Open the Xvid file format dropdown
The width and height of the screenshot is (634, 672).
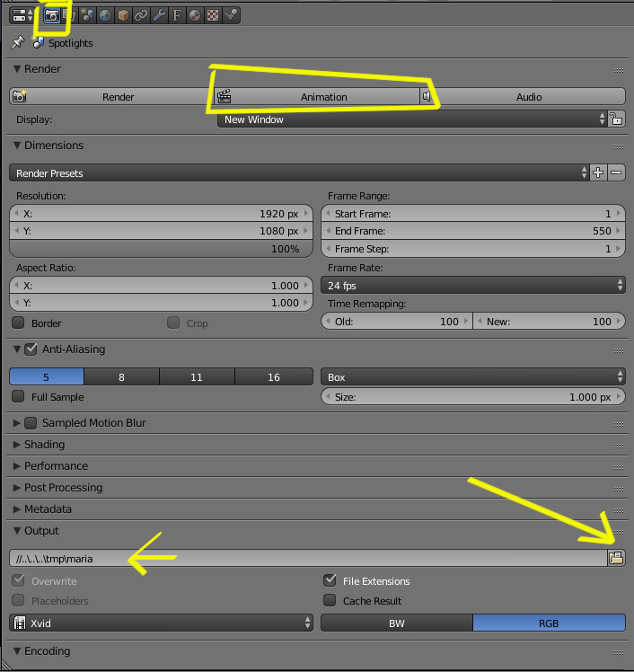[x=161, y=623]
